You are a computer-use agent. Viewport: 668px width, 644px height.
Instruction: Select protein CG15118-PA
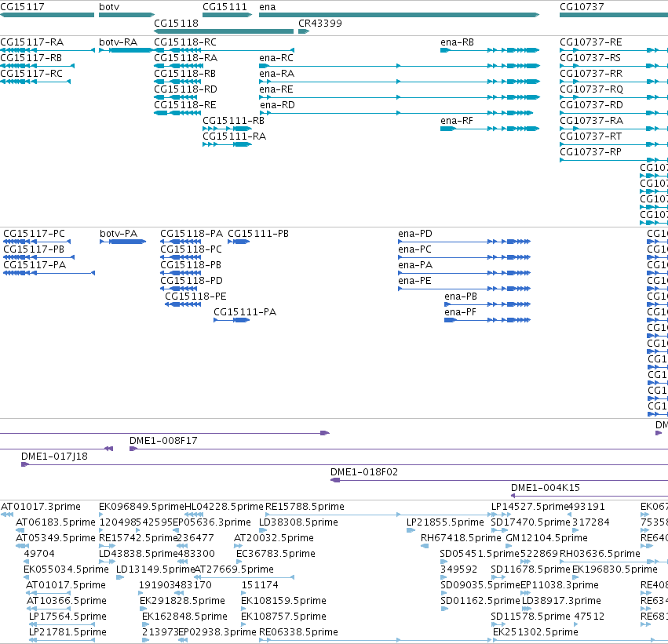[x=181, y=242]
